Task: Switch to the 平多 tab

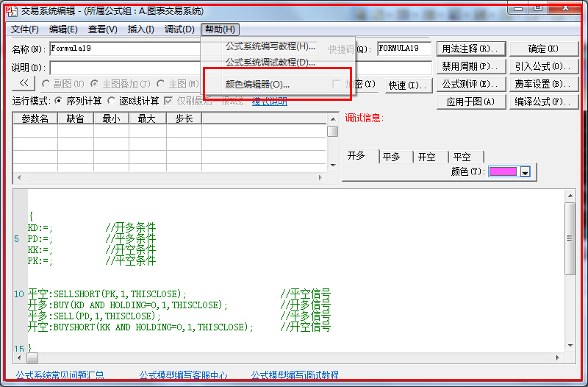Action: (x=391, y=157)
